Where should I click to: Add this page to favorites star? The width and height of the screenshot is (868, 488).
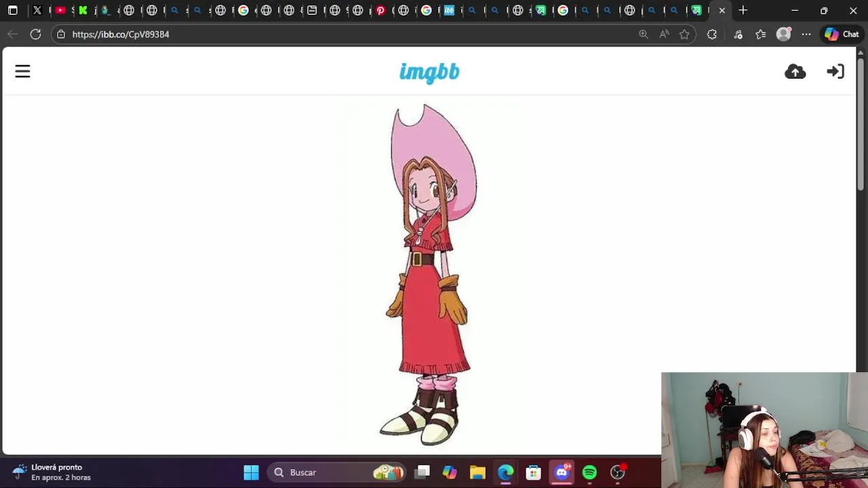684,34
